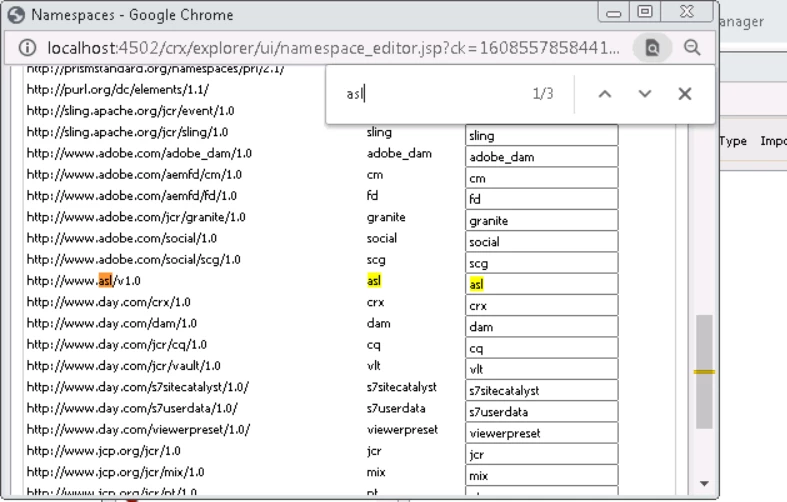Viewport: 787px width, 502px height.
Task: Click the URI http://sling.apache.org/jcr/sling/1.0
Action: coord(127,132)
